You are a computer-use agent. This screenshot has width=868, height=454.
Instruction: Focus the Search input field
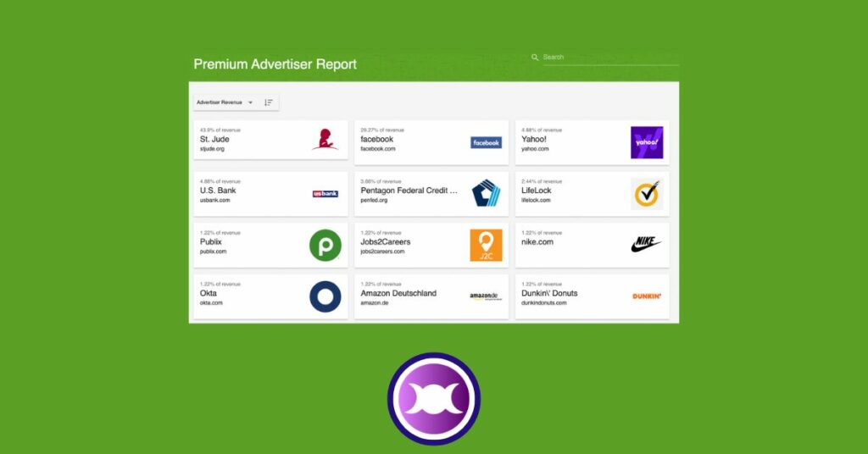pyautogui.click(x=610, y=57)
